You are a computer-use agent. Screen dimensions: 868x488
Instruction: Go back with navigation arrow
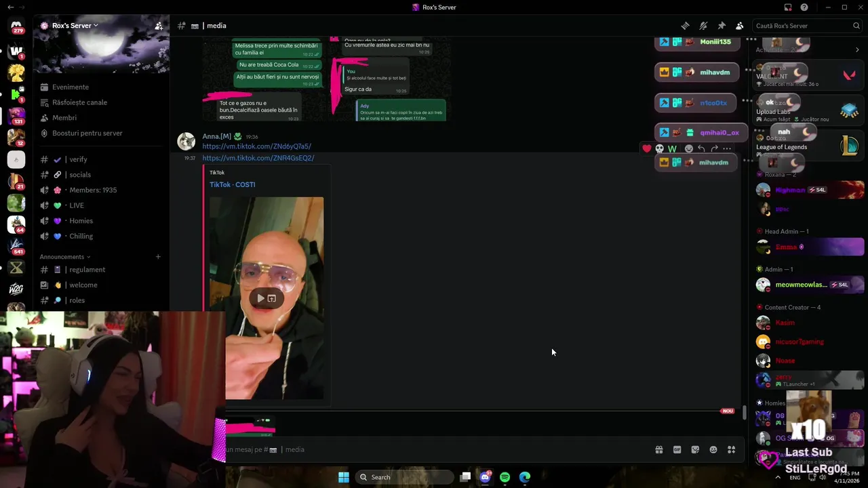[x=10, y=7]
